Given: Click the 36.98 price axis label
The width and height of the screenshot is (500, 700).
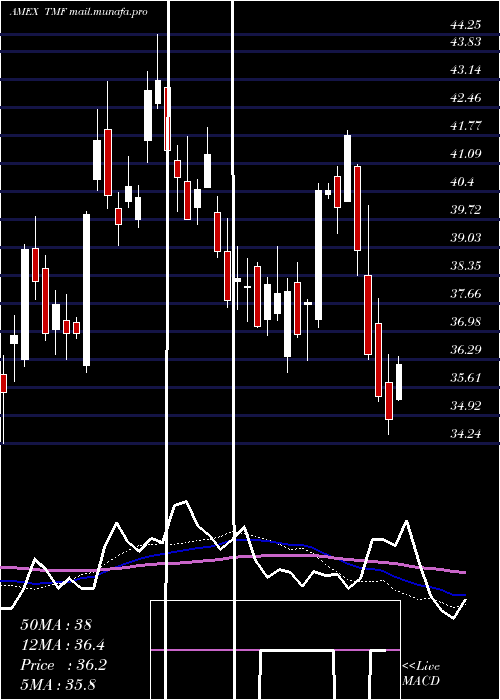Looking at the screenshot, I should coord(466,322).
